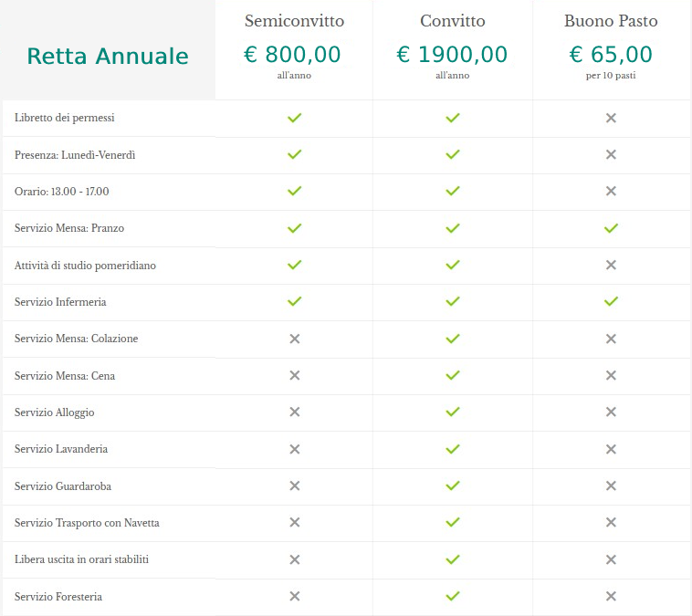This screenshot has height=616, width=692.
Task: Click Semiconvitto cross for Servizio Mensa: Colazione
Action: 294,339
